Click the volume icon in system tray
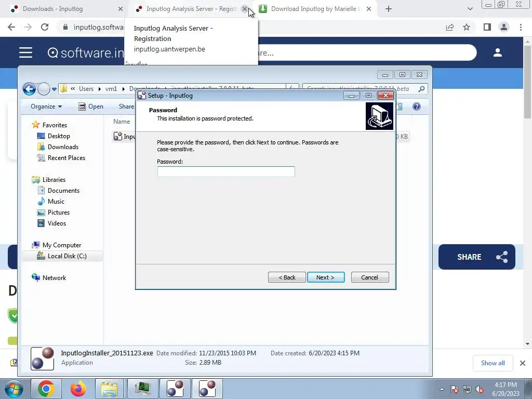 480,389
